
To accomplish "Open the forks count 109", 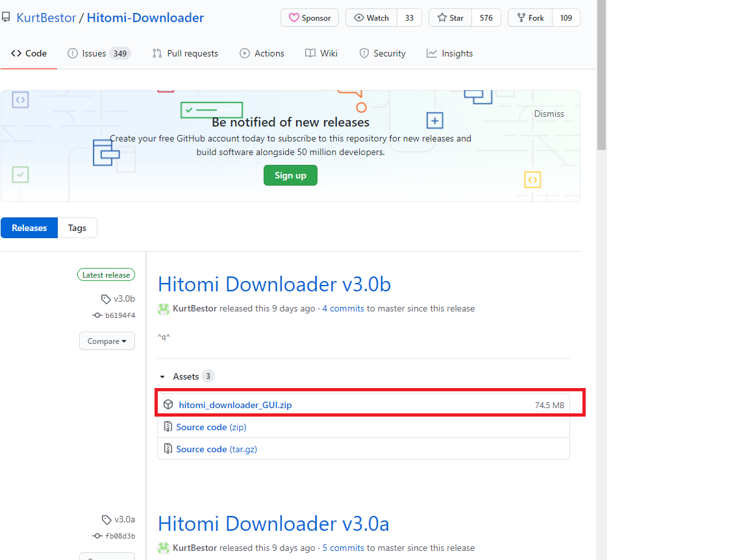I will coord(566,18).
